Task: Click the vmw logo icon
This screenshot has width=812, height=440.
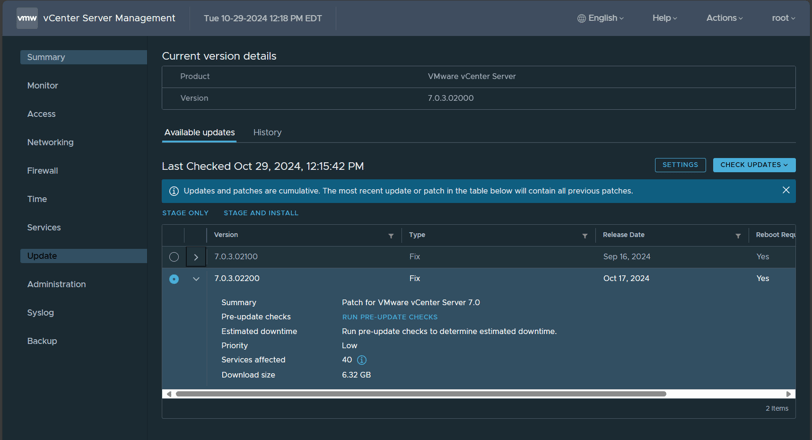Action: click(x=27, y=18)
